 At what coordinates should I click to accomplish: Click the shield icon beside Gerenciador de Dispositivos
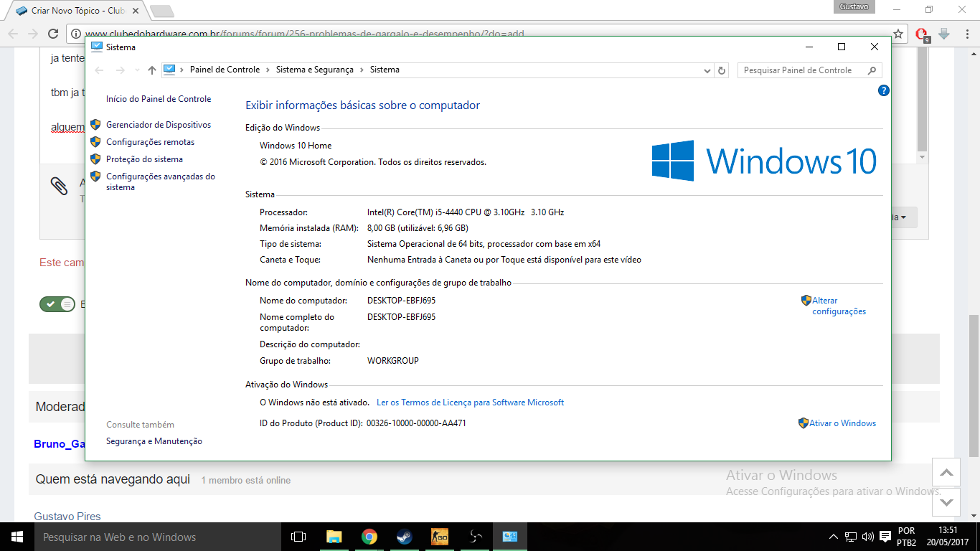[x=95, y=125]
